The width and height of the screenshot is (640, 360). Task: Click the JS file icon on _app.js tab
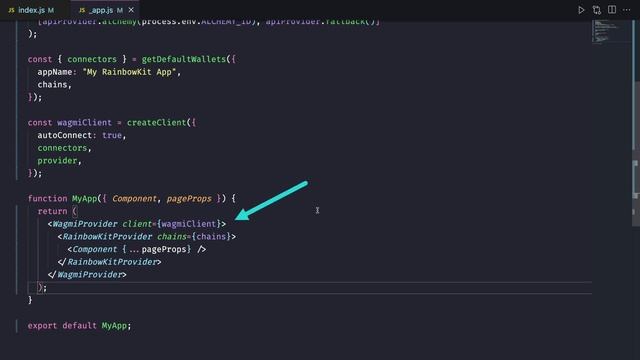tap(82, 10)
